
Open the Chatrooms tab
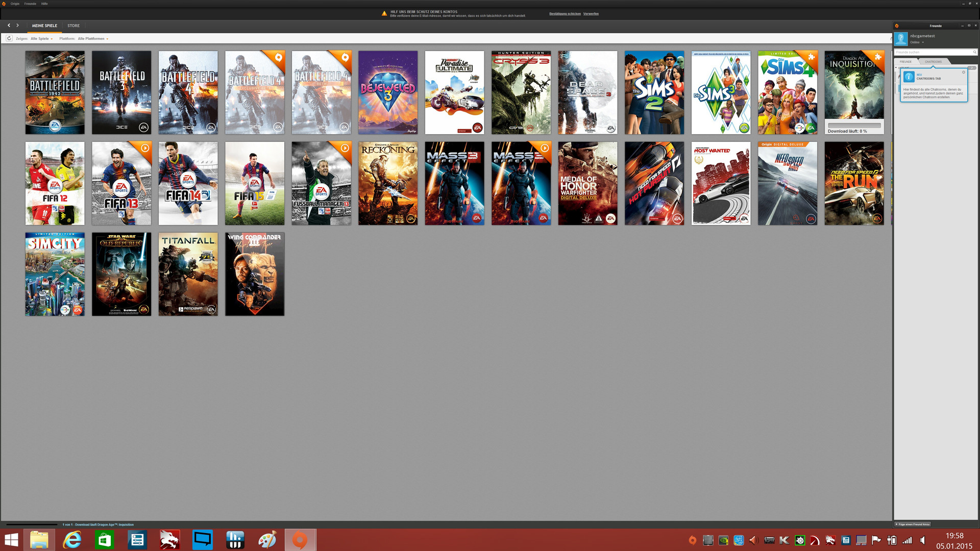pyautogui.click(x=933, y=62)
